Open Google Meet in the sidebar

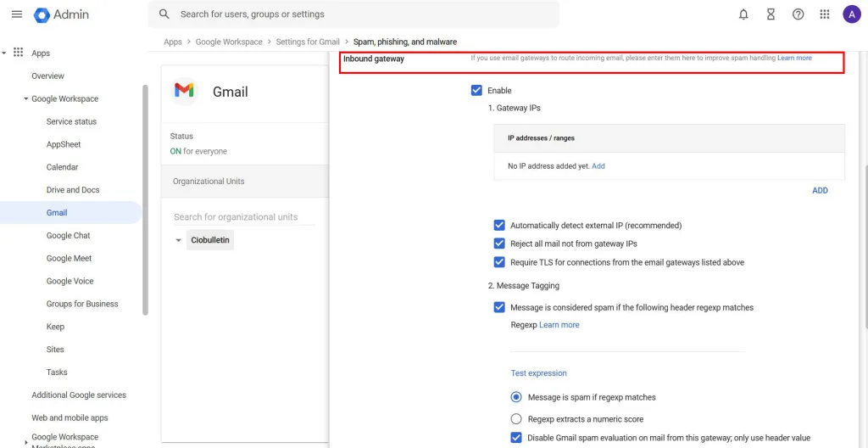point(69,258)
